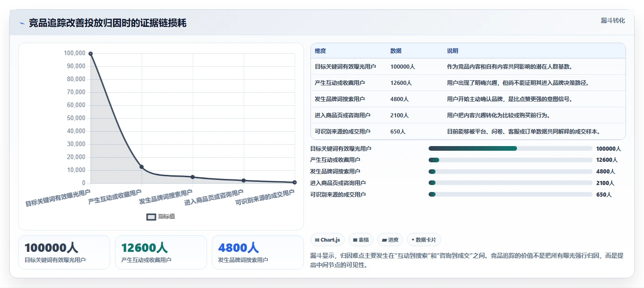Click the description starting 用户开始主动确认品牌

click(x=510, y=99)
